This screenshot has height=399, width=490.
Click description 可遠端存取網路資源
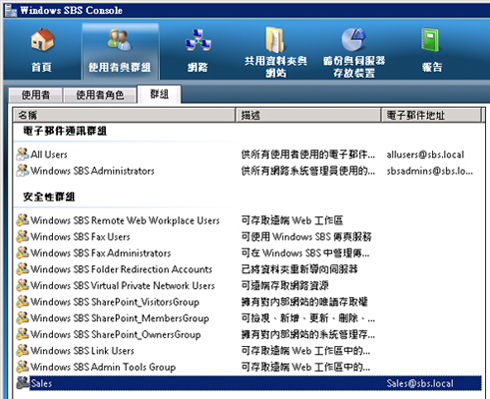point(285,286)
